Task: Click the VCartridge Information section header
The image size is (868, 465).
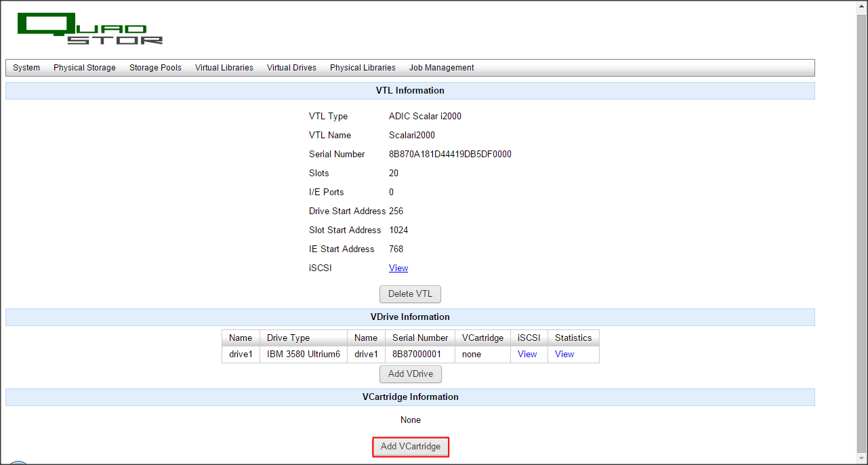Action: click(410, 397)
